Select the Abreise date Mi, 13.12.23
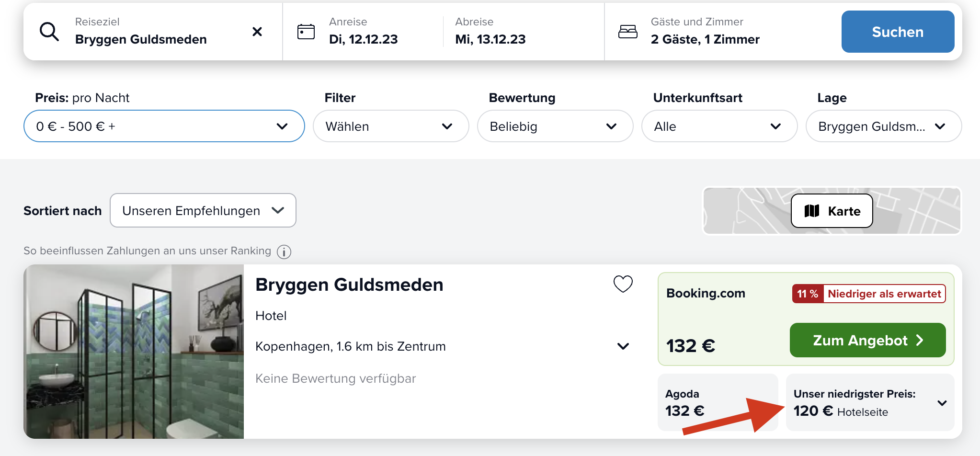980x456 pixels. tap(490, 39)
